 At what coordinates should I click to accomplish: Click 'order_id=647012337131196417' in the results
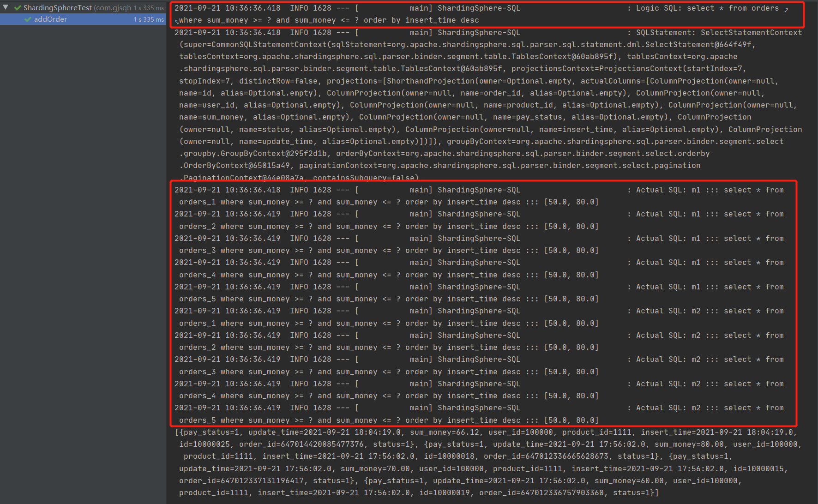(241, 481)
